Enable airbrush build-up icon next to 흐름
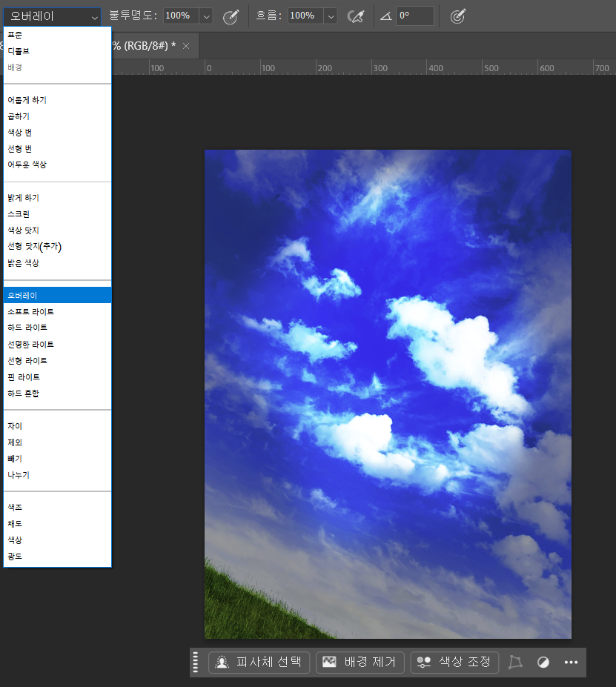The image size is (616, 687). click(x=356, y=16)
